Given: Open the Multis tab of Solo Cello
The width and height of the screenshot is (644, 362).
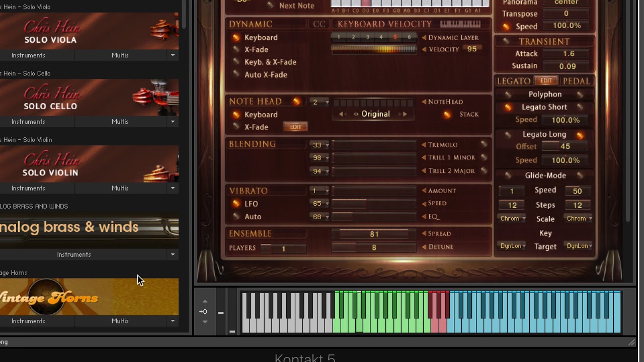Looking at the screenshot, I should point(120,122).
